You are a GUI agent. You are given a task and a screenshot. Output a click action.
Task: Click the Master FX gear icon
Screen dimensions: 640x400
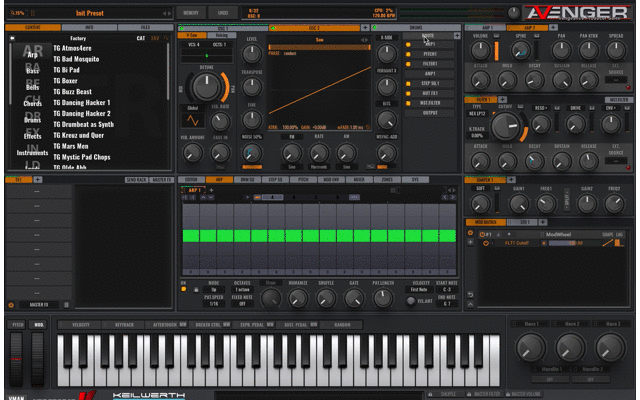(11, 305)
